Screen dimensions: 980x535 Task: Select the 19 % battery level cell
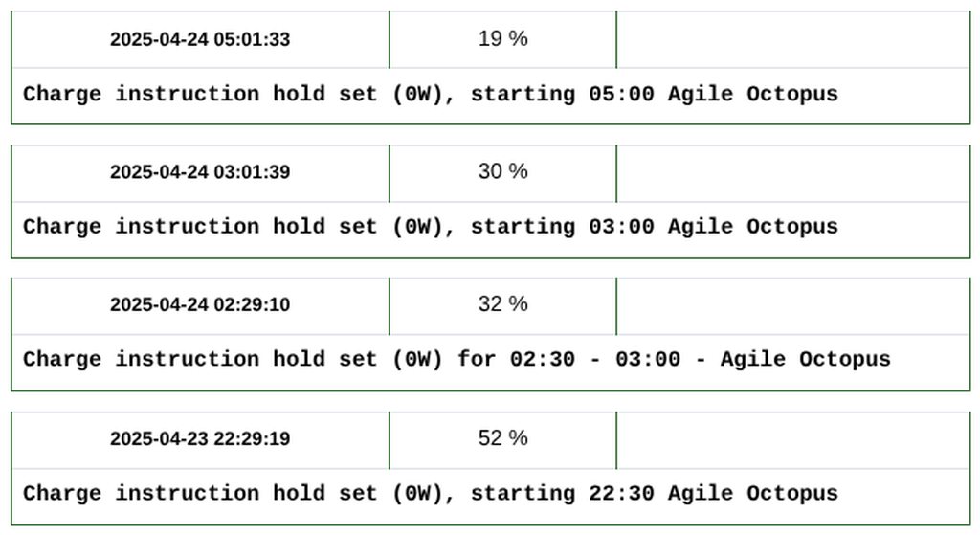502,39
